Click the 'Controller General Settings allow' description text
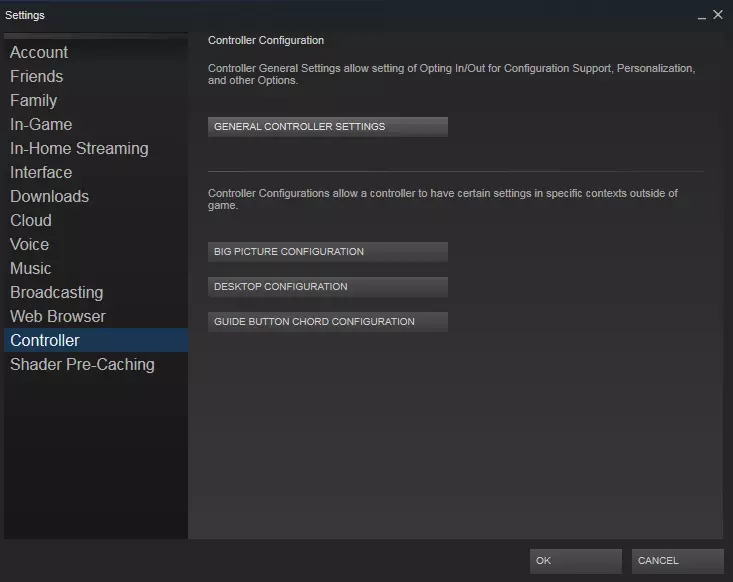This screenshot has height=582, width=733. tap(452, 74)
